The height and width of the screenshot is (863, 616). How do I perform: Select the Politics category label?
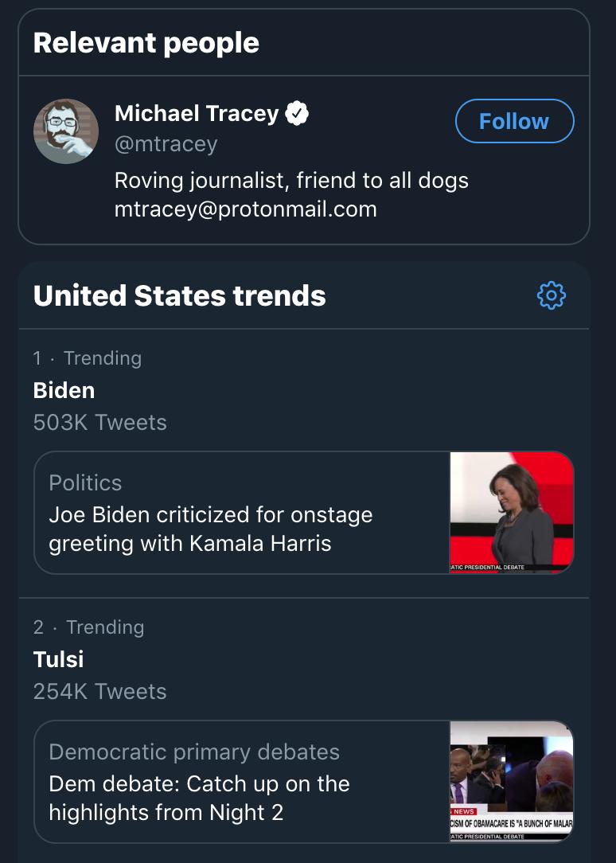point(85,482)
